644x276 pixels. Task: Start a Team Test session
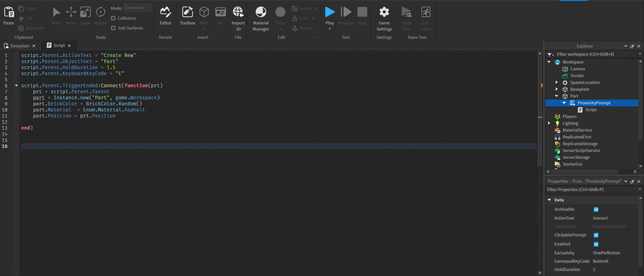406,18
